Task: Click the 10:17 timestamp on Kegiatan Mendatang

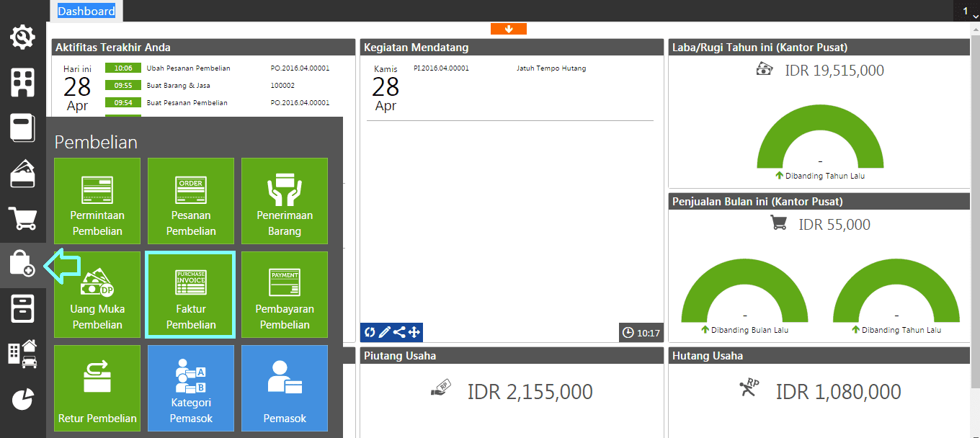Action: (x=640, y=332)
